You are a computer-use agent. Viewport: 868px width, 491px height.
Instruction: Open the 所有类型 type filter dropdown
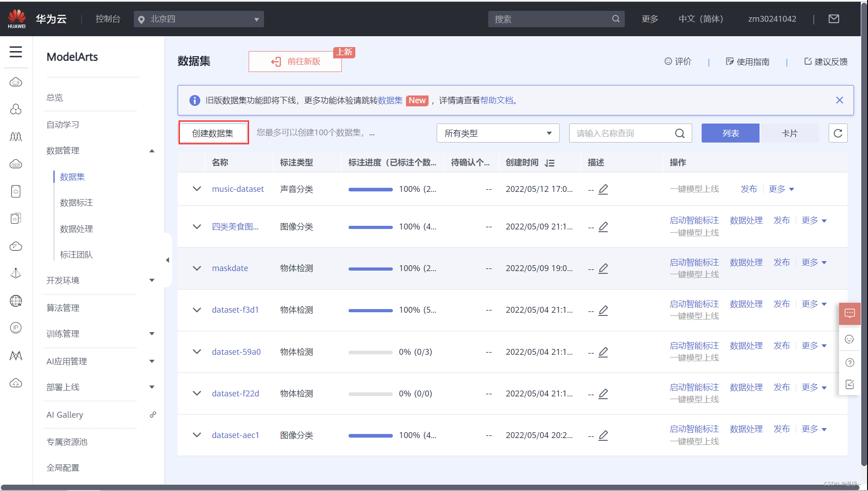498,133
